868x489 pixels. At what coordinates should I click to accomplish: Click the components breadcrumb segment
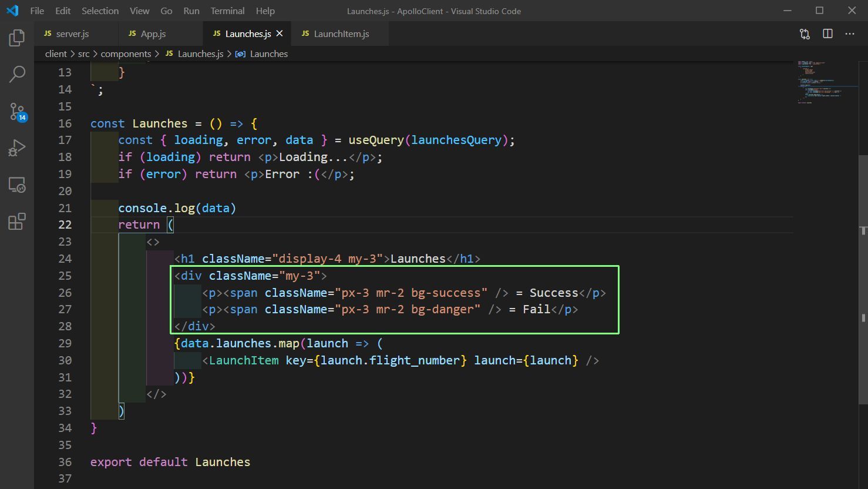coord(126,53)
